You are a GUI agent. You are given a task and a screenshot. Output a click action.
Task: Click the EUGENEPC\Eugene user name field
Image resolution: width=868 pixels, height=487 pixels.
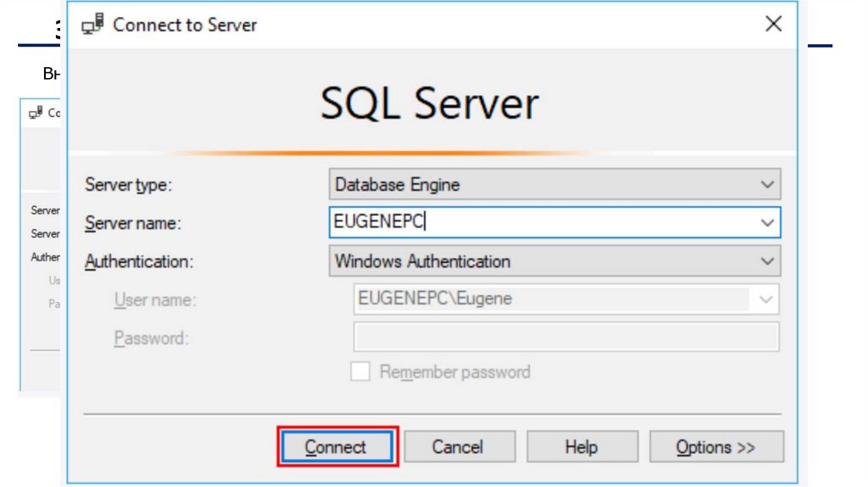pos(551,299)
